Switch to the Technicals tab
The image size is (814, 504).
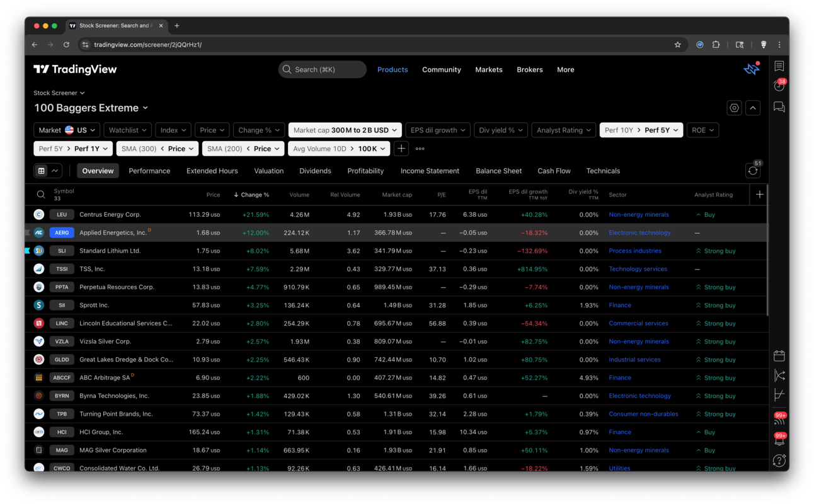pyautogui.click(x=603, y=171)
